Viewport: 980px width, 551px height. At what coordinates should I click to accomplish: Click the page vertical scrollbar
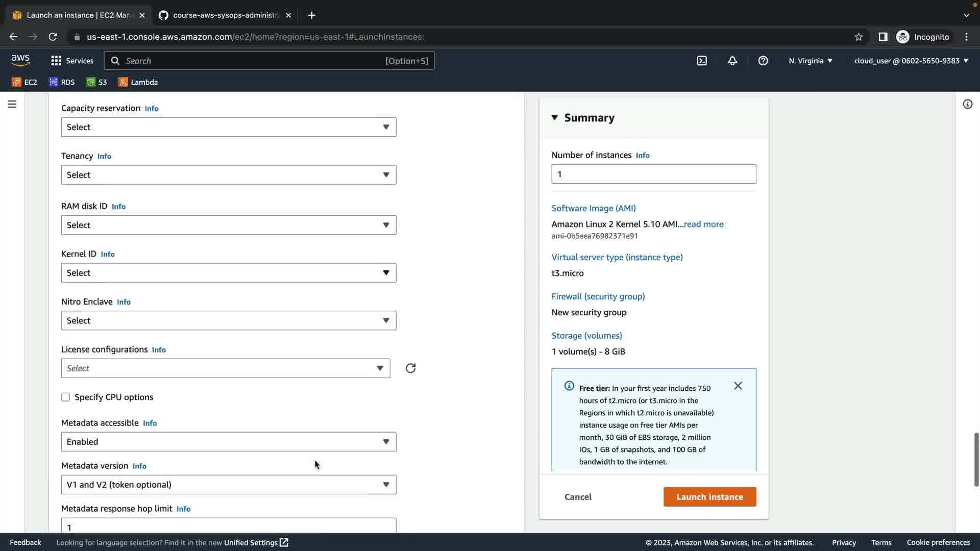coord(976,459)
